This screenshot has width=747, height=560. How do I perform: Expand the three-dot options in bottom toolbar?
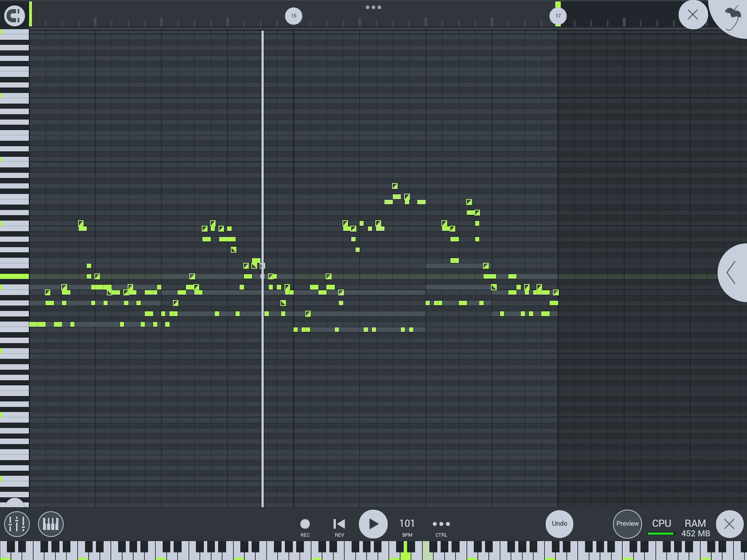click(x=442, y=523)
